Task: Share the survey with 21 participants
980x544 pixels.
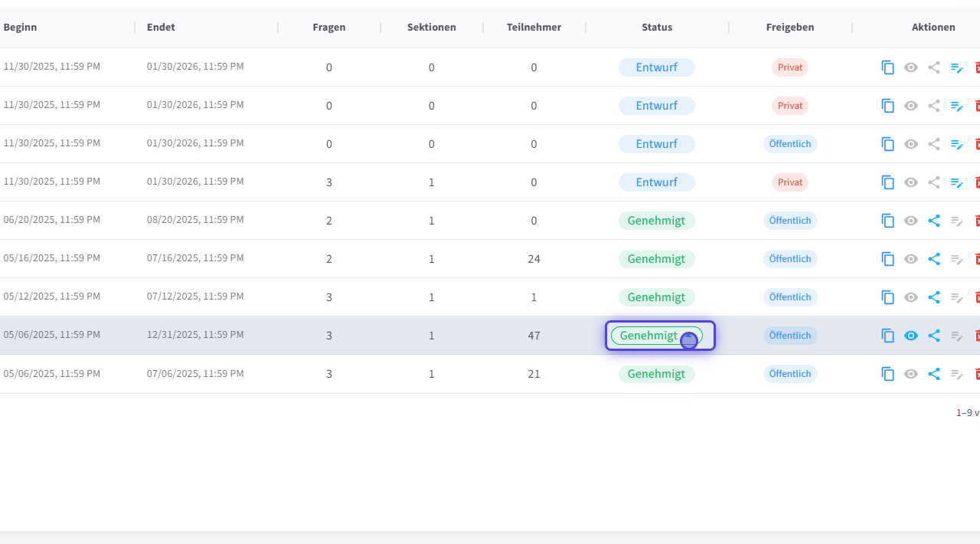Action: click(x=934, y=374)
